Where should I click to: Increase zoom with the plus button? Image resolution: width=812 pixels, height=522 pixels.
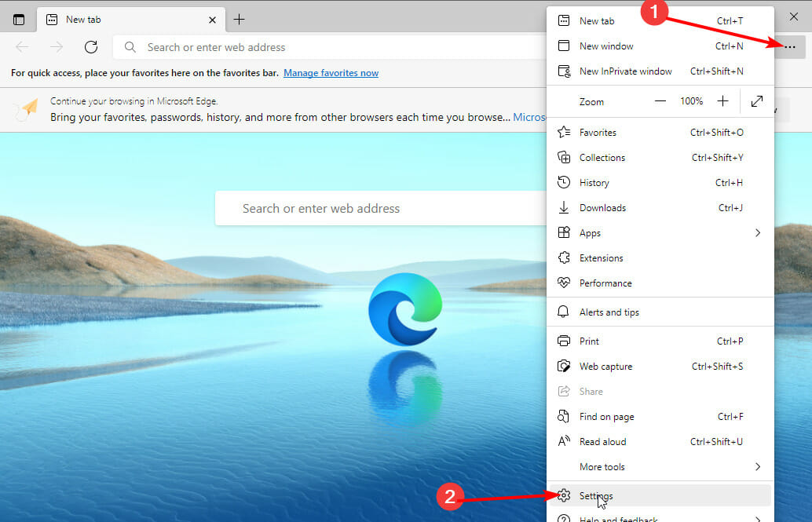tap(723, 101)
